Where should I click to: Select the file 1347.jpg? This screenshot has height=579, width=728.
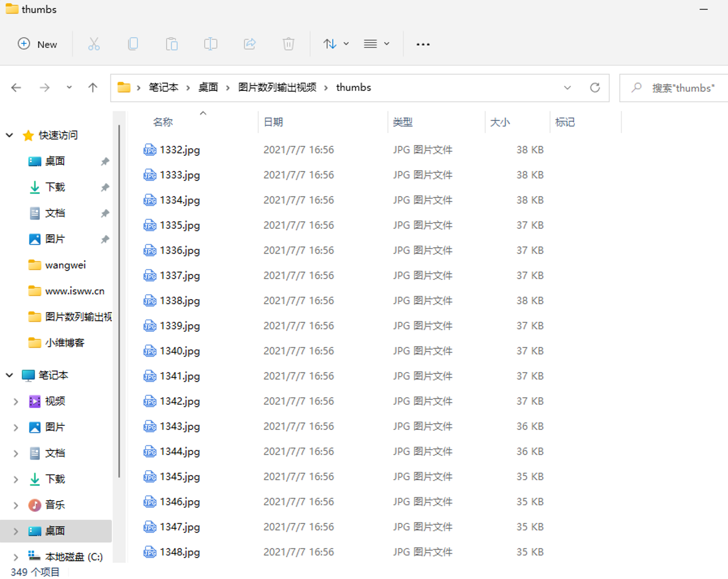180,527
